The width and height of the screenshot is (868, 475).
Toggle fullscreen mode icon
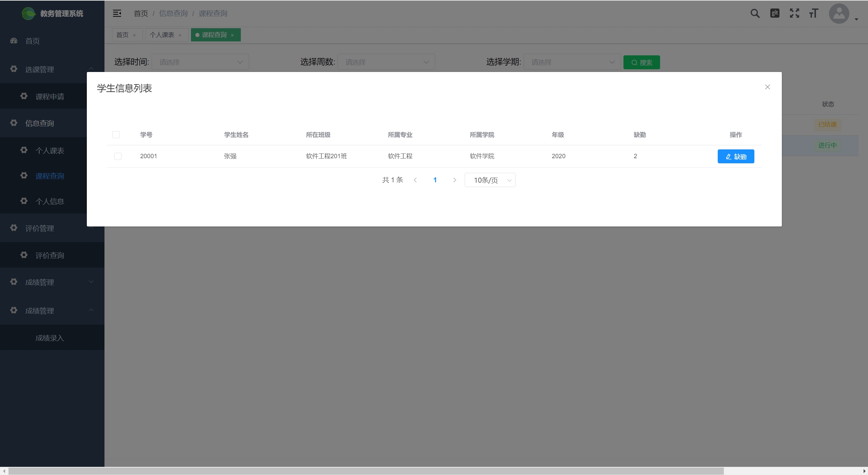(794, 13)
